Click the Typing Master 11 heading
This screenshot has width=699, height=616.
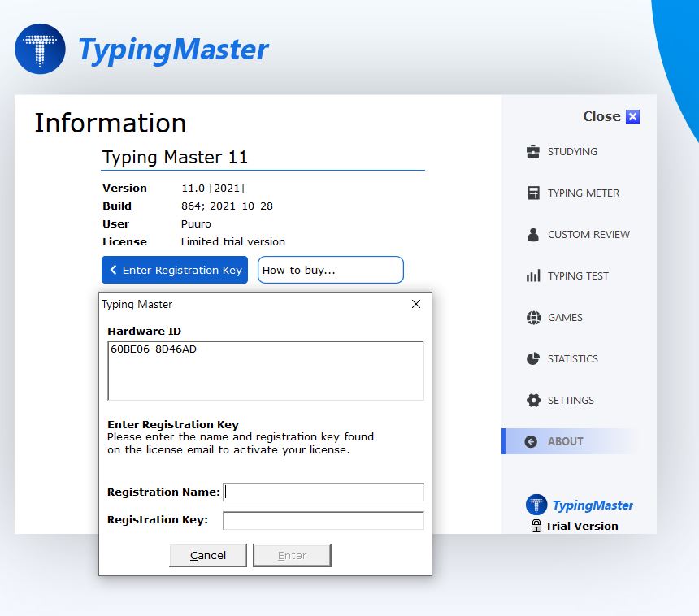point(175,158)
